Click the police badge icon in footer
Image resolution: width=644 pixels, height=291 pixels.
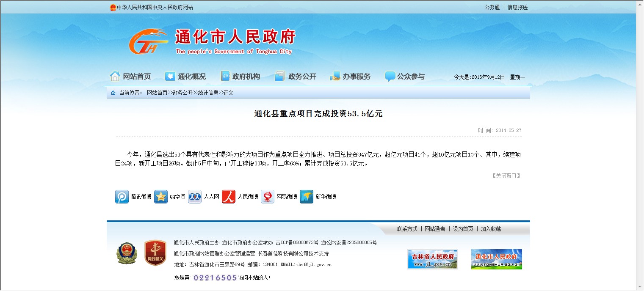127,253
